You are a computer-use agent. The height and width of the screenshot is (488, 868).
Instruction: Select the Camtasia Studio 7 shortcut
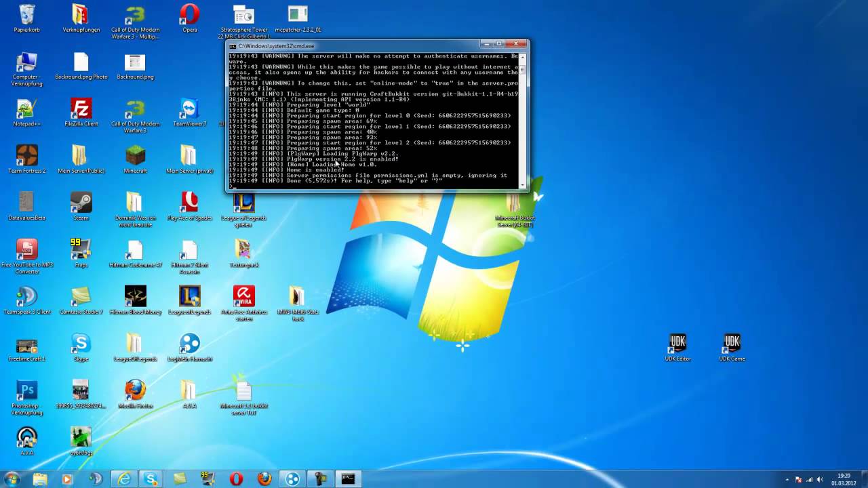point(81,301)
